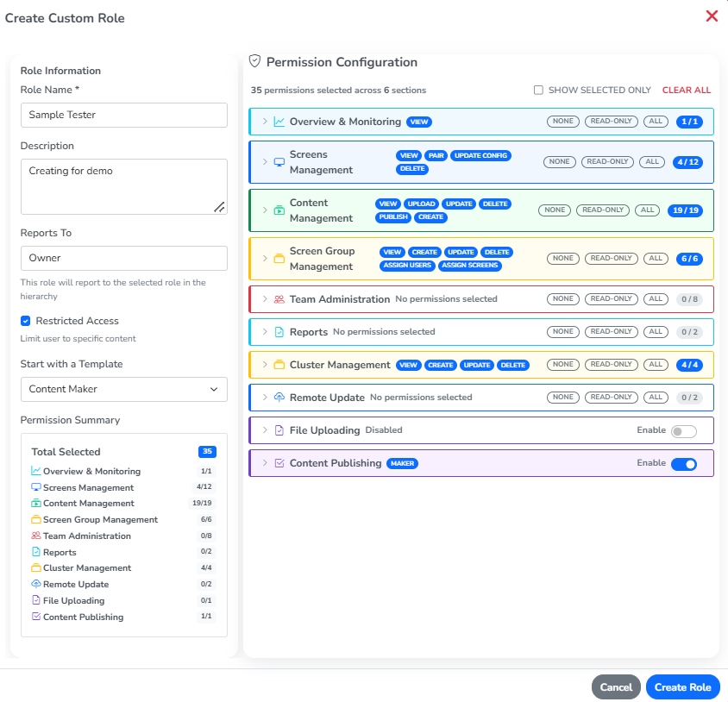Click Reports icon in Permission Summary
The height and width of the screenshot is (702, 728).
click(35, 552)
